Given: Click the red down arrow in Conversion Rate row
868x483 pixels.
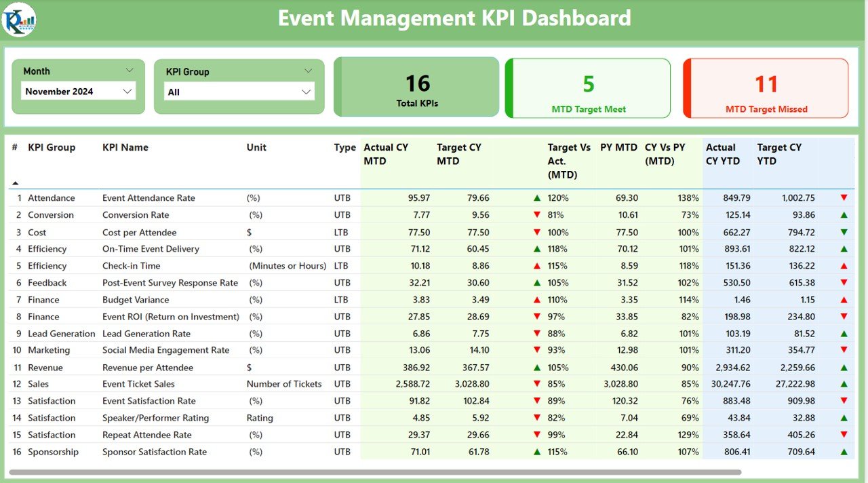Looking at the screenshot, I should (x=537, y=215).
